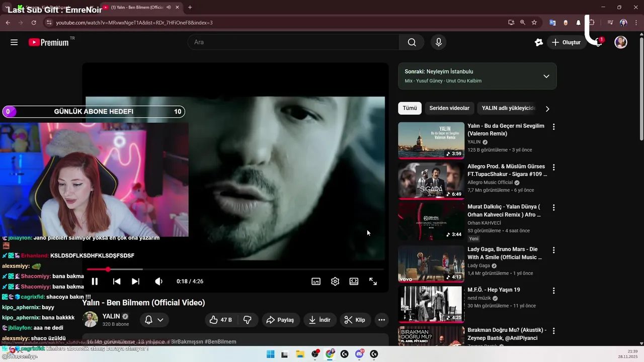Open Discord from the taskbar
Screen dimensions: 644x362
(x=359, y=354)
